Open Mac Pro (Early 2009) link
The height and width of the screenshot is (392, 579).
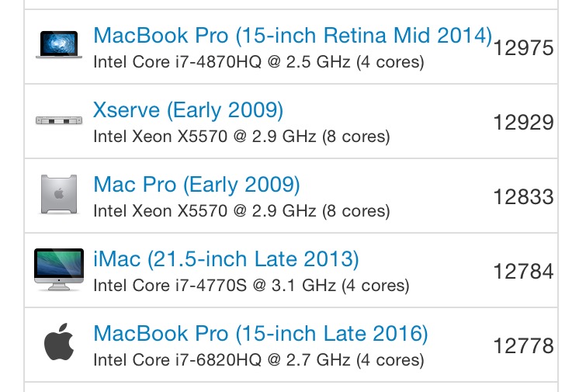pos(197,185)
